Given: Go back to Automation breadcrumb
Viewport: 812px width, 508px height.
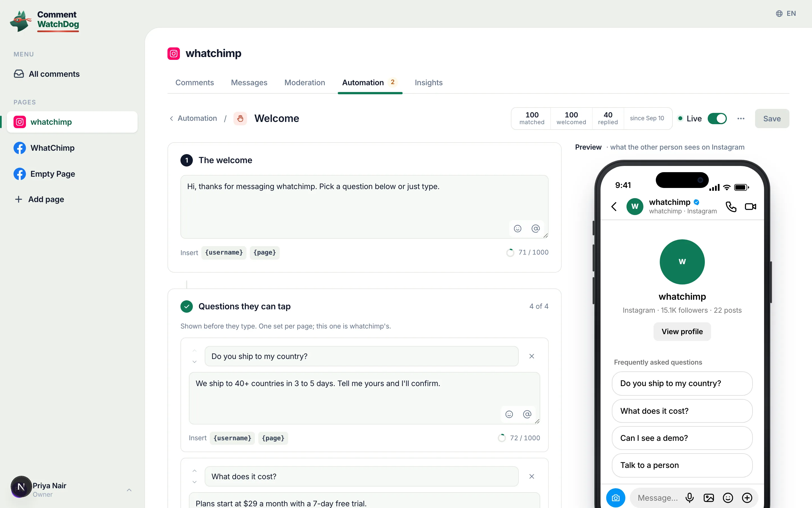Looking at the screenshot, I should [x=193, y=118].
